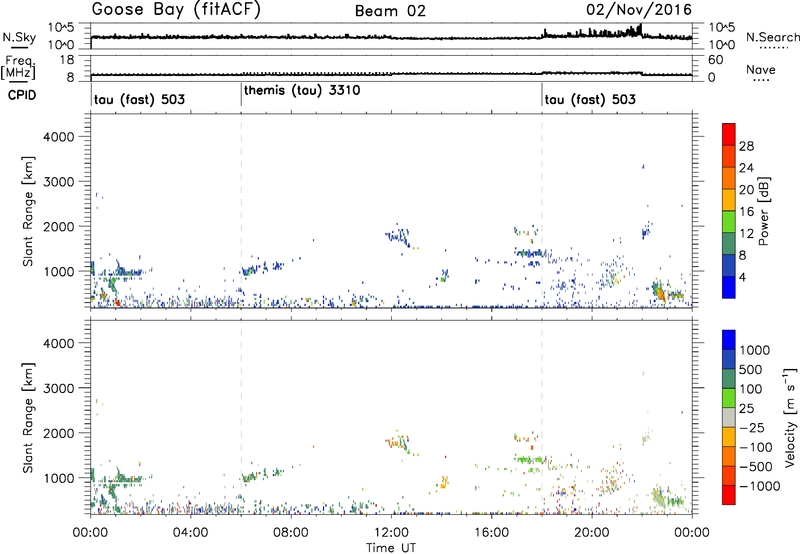Click the '20:00' time axis tick label
The height and width of the screenshot is (554, 800).
(591, 533)
